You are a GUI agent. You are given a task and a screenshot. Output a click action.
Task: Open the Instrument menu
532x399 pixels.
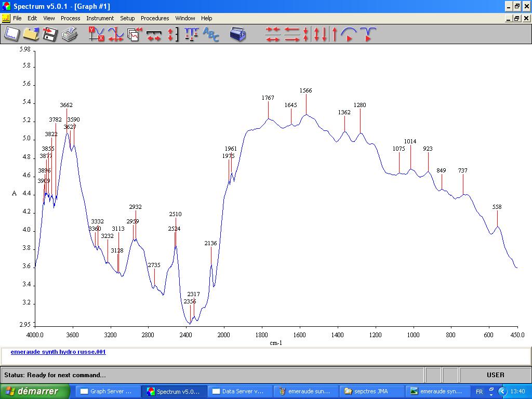coord(100,18)
